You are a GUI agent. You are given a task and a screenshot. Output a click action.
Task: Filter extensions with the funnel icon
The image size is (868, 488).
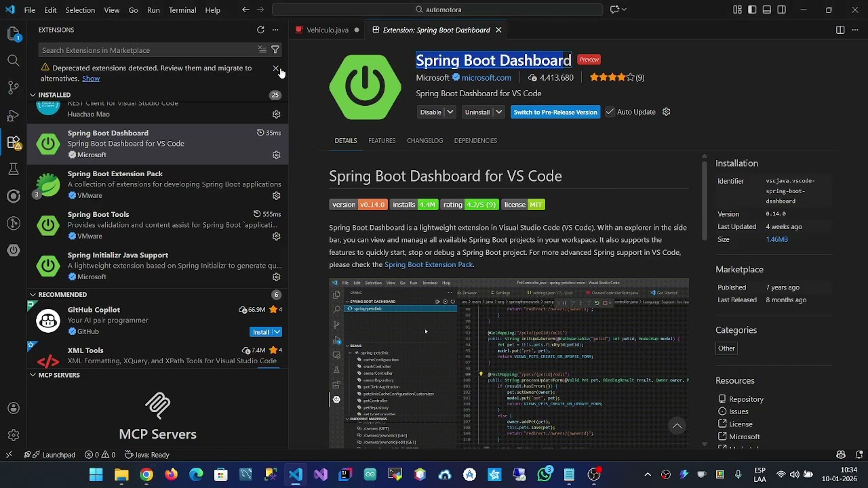coord(275,49)
